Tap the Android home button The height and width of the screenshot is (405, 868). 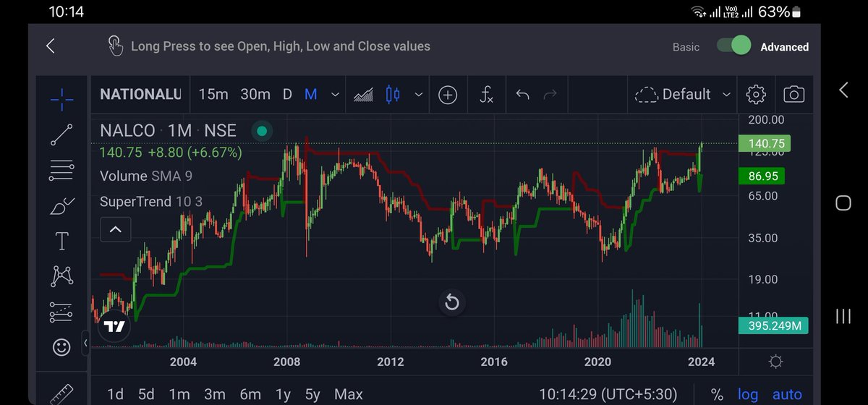(x=843, y=202)
